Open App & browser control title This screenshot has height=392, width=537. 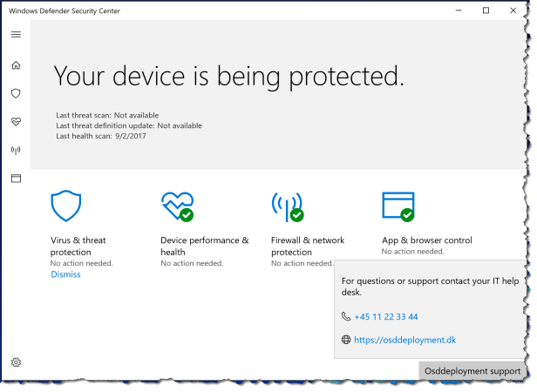pyautogui.click(x=427, y=240)
